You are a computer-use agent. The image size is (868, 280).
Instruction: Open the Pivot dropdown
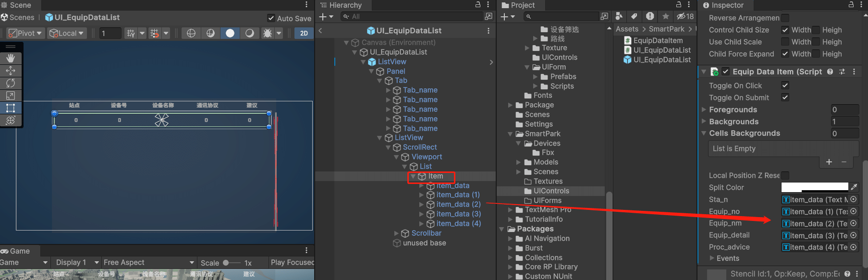click(x=25, y=33)
